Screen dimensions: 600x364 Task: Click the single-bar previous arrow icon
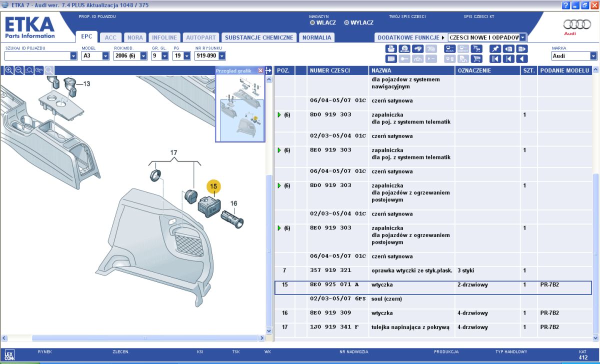coord(508,58)
